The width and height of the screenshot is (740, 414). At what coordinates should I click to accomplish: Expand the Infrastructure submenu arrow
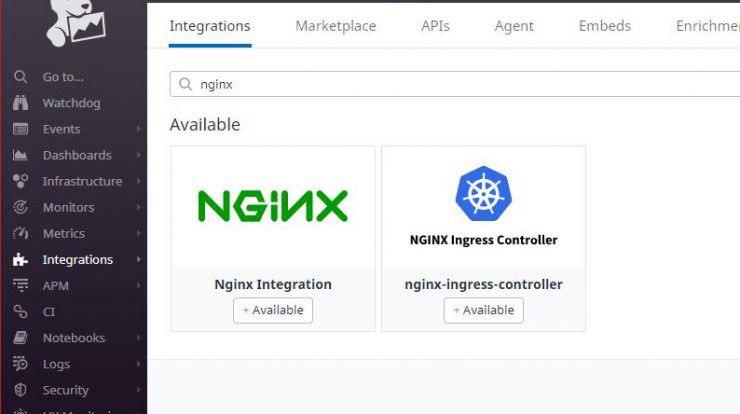coord(138,181)
